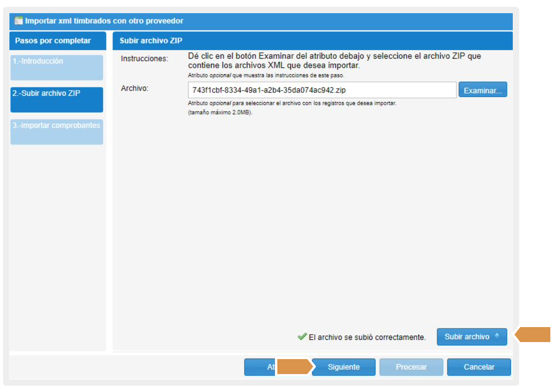
Task: Select step 2 Subir archivo ZIP
Action: (57, 100)
